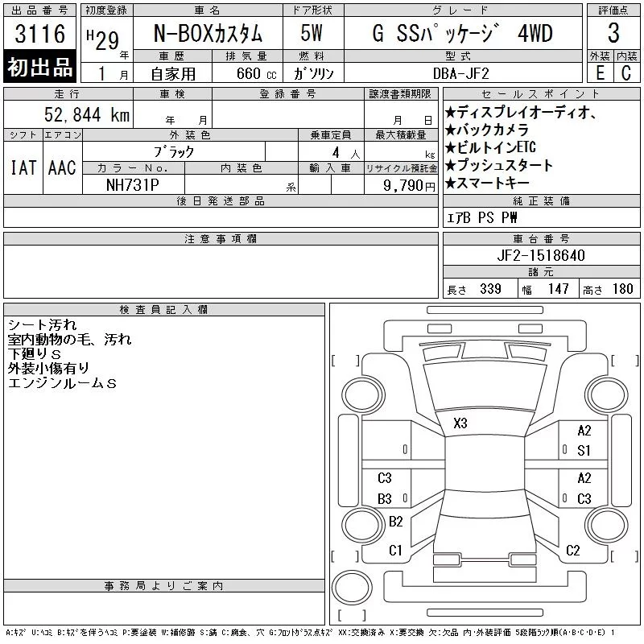Click the C1 corrosion mark
The height and width of the screenshot is (644, 644).
[x=395, y=551]
